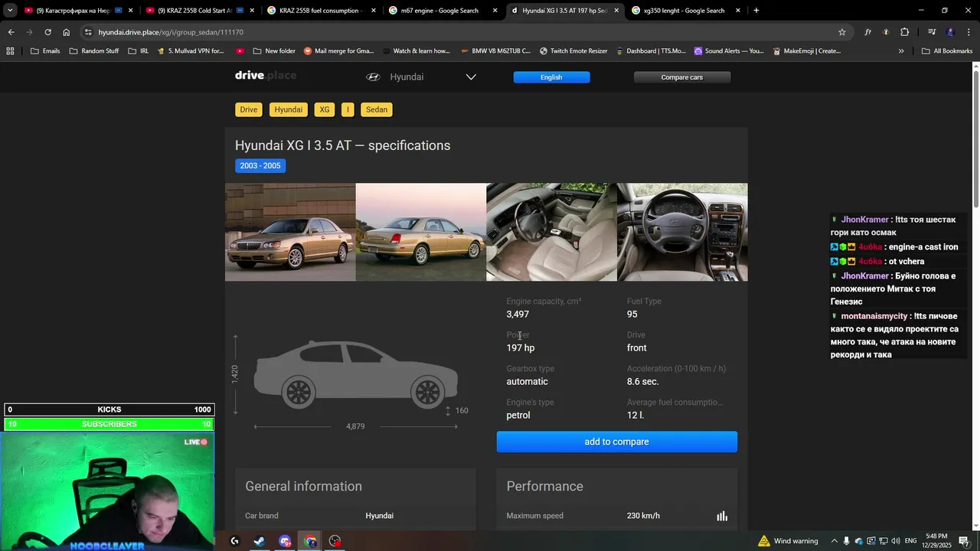This screenshot has width=980, height=551.
Task: Open Discord from the taskbar
Action: (x=285, y=541)
